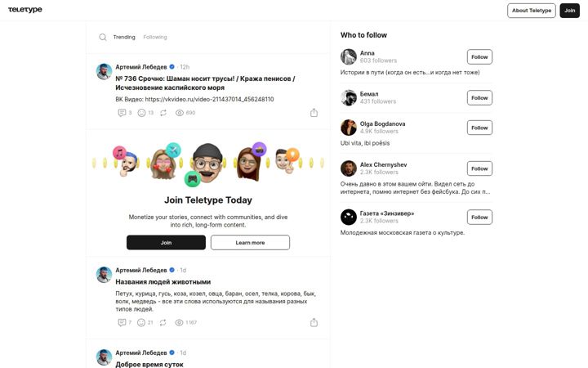Click the About Teletype button
Viewport: 588px width, 368px height.
532,11
